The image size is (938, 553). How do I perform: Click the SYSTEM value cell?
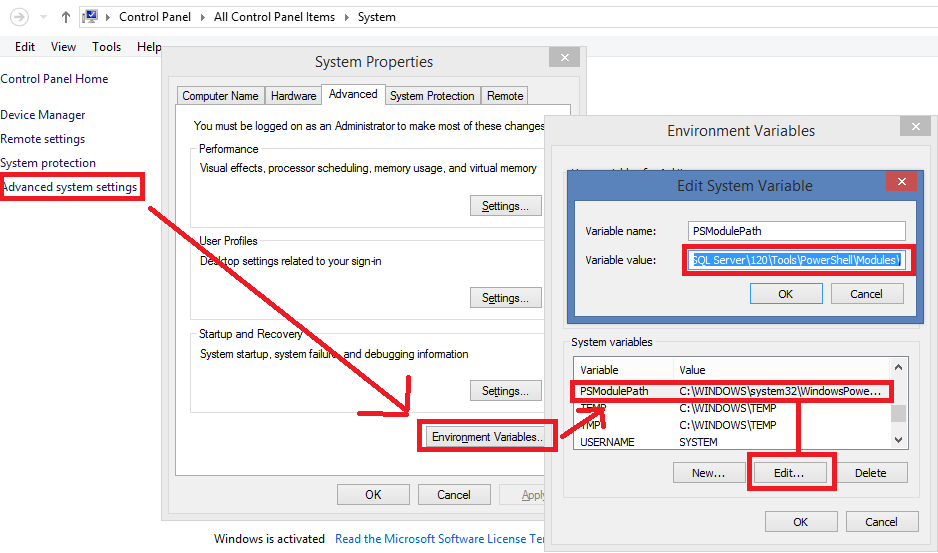pos(698,441)
